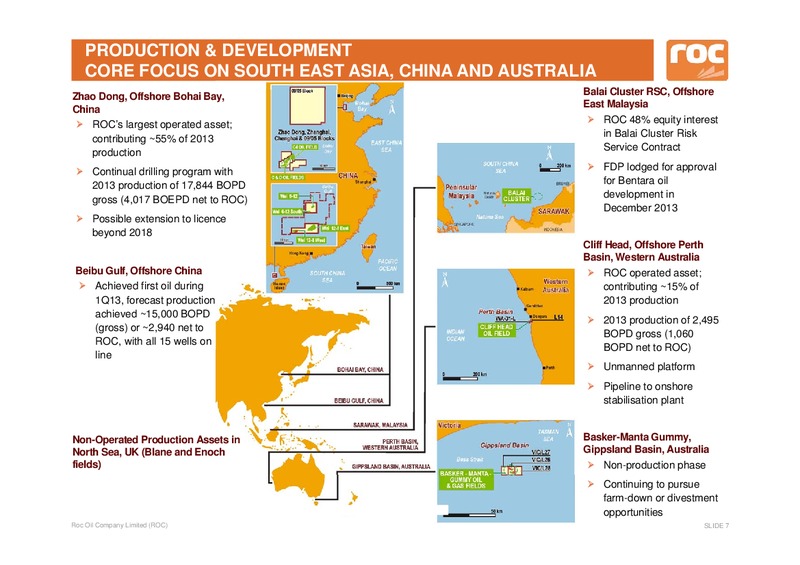
Task: Click the 'BOHAI BAY, CHINA' callout label
Action: [360, 370]
